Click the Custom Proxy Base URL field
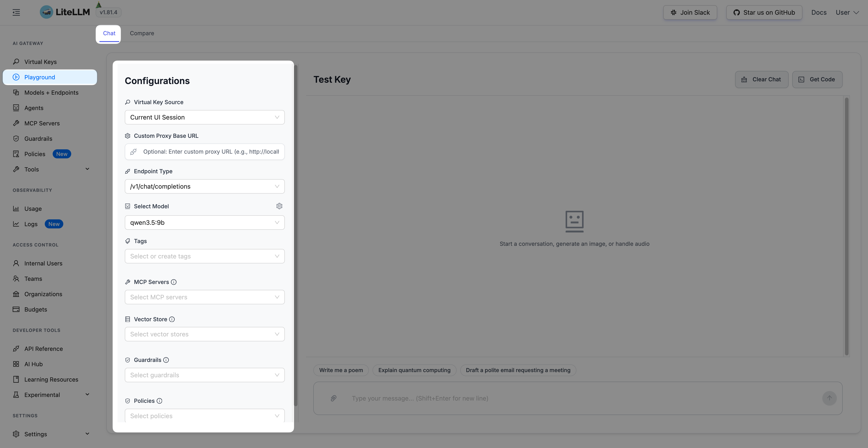Screen dimensions: 868x448 (x=211, y=152)
